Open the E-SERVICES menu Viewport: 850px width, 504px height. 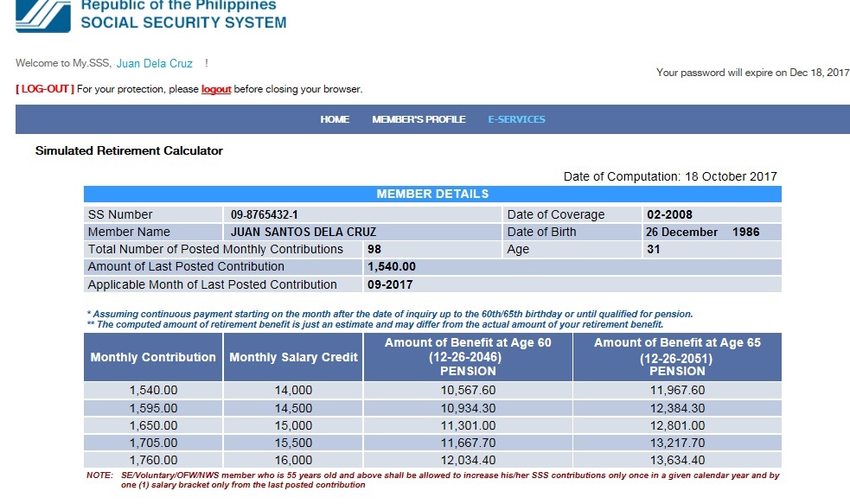(x=516, y=119)
